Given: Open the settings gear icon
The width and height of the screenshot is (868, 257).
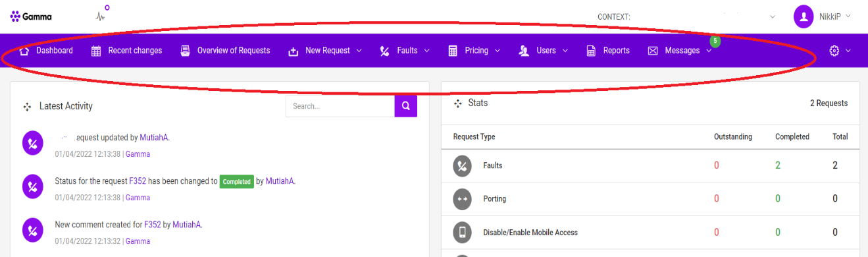Looking at the screenshot, I should coord(834,51).
